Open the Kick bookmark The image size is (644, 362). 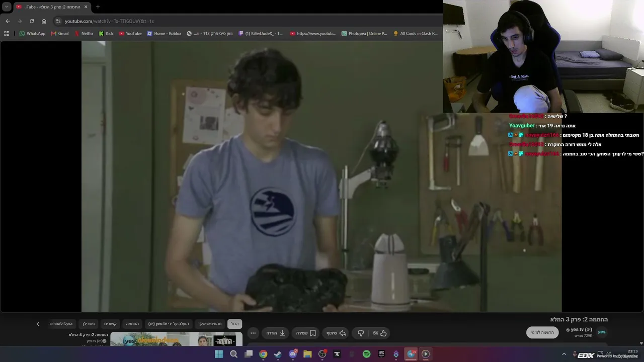pos(106,34)
